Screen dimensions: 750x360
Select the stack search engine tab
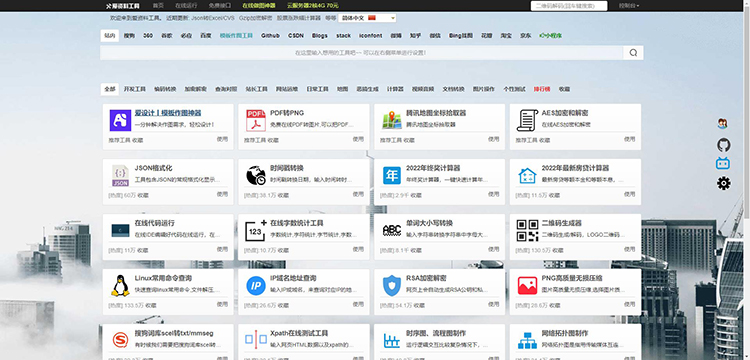[x=343, y=35]
